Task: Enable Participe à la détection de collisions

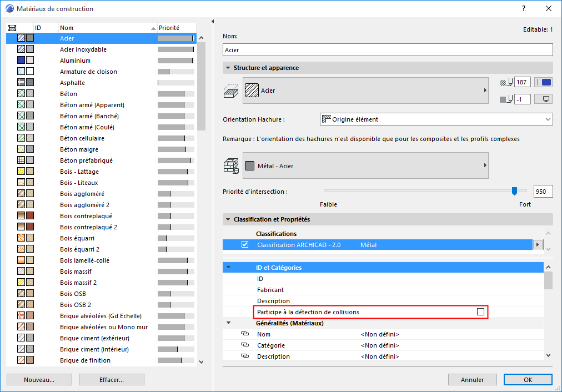Action: pos(480,311)
